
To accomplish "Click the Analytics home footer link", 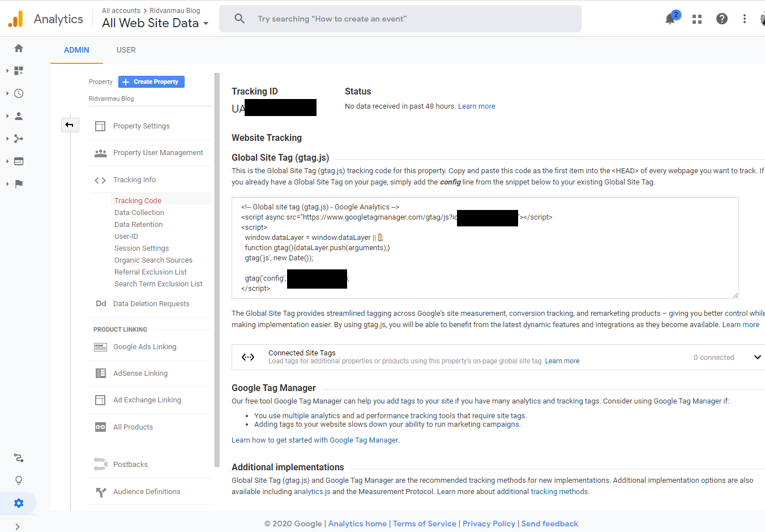I will (x=357, y=524).
